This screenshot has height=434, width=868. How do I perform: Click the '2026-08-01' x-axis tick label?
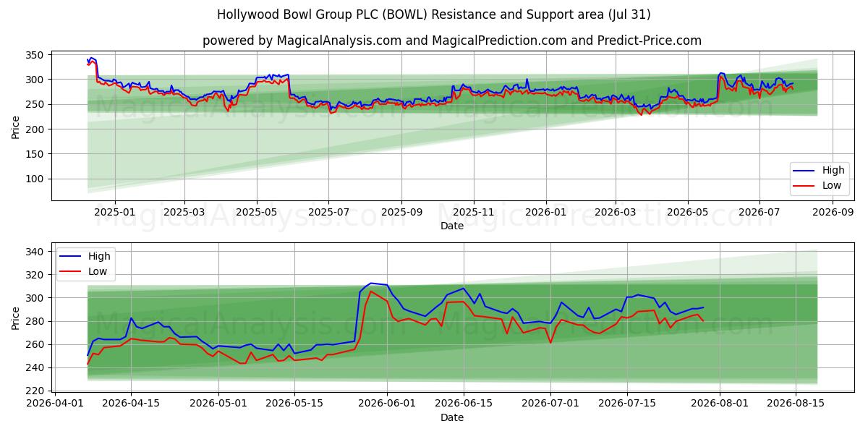[719, 404]
